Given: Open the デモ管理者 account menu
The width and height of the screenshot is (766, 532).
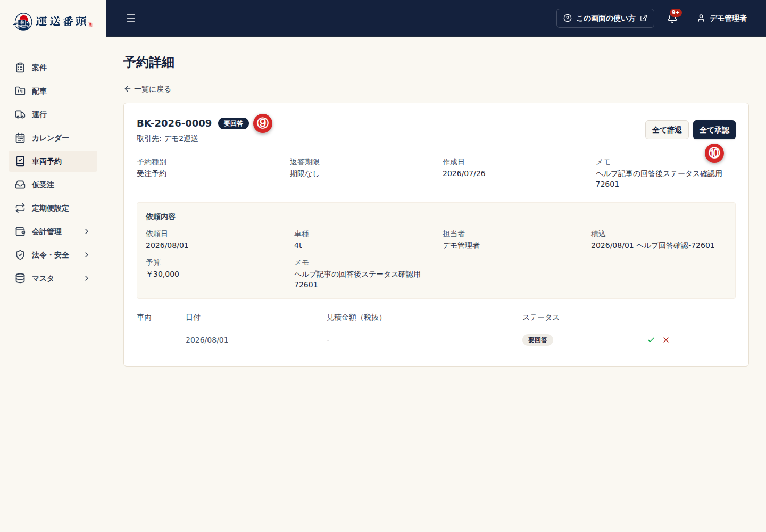Looking at the screenshot, I should point(722,18).
